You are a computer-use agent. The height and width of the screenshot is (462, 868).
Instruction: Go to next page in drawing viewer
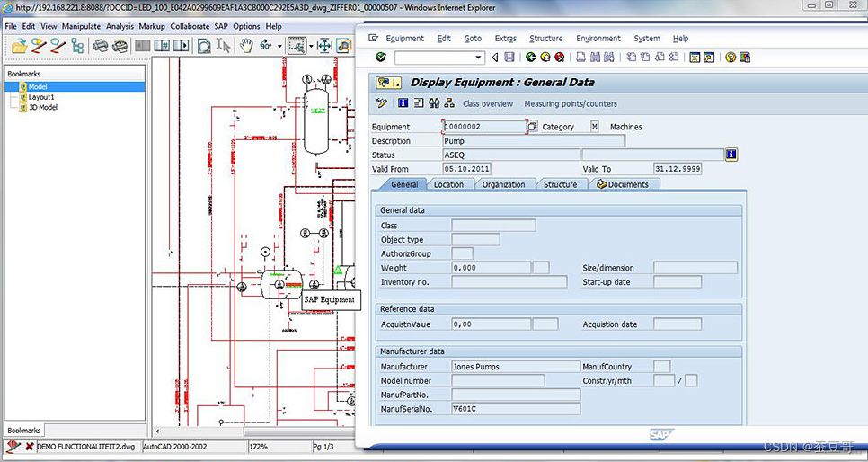click(x=181, y=46)
